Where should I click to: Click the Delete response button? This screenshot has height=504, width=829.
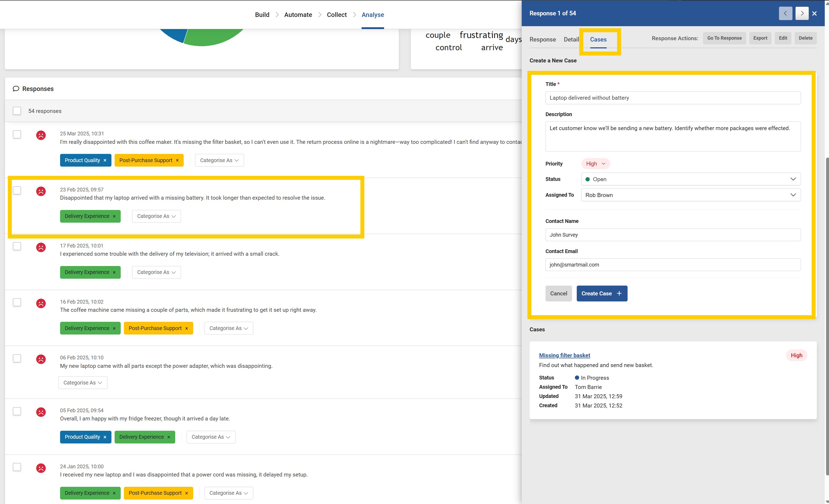(805, 38)
